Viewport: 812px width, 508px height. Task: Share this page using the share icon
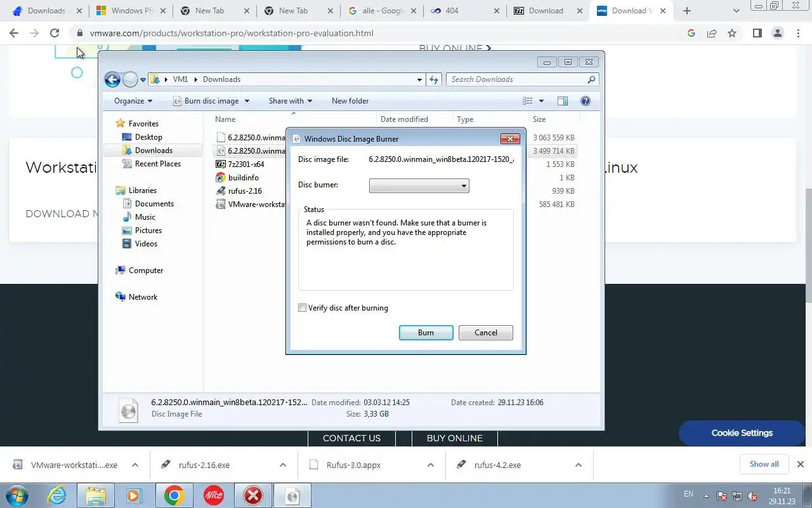pos(712,33)
